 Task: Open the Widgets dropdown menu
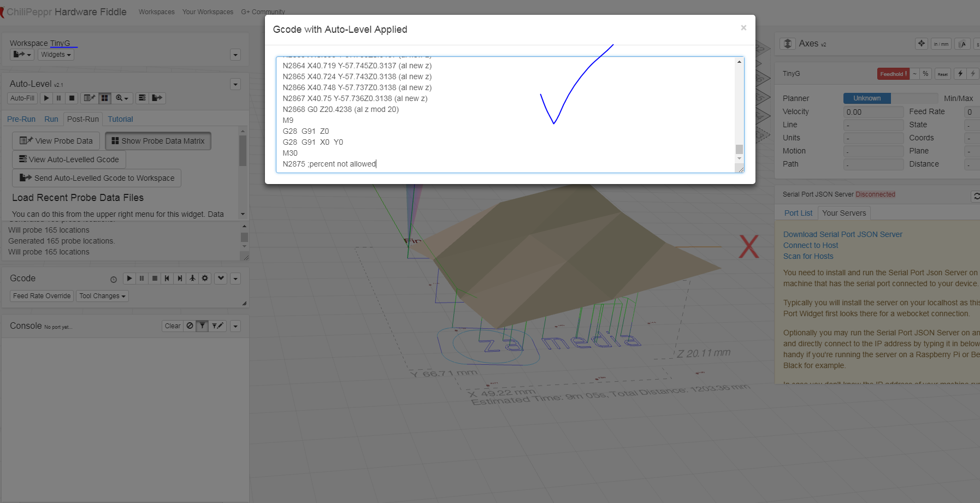click(56, 55)
